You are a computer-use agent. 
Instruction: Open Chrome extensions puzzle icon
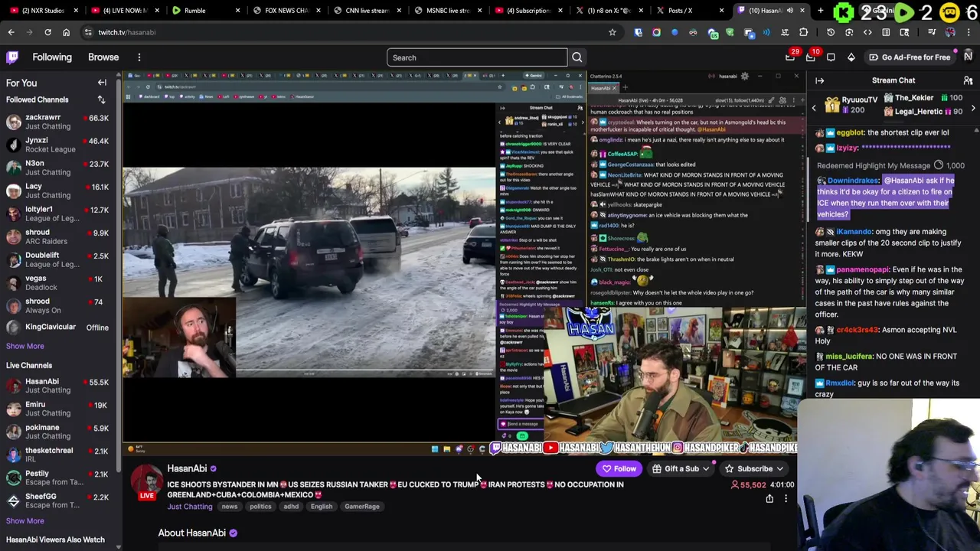click(803, 32)
